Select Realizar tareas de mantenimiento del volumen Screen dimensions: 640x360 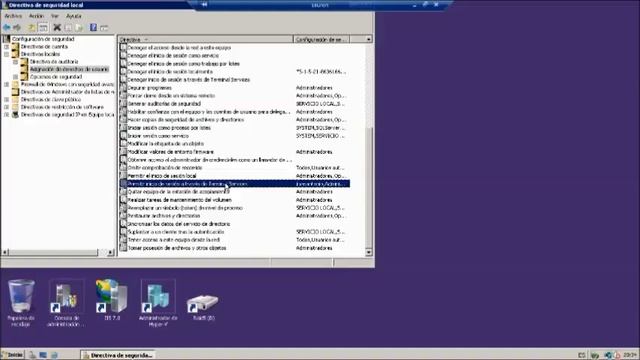tap(235, 200)
